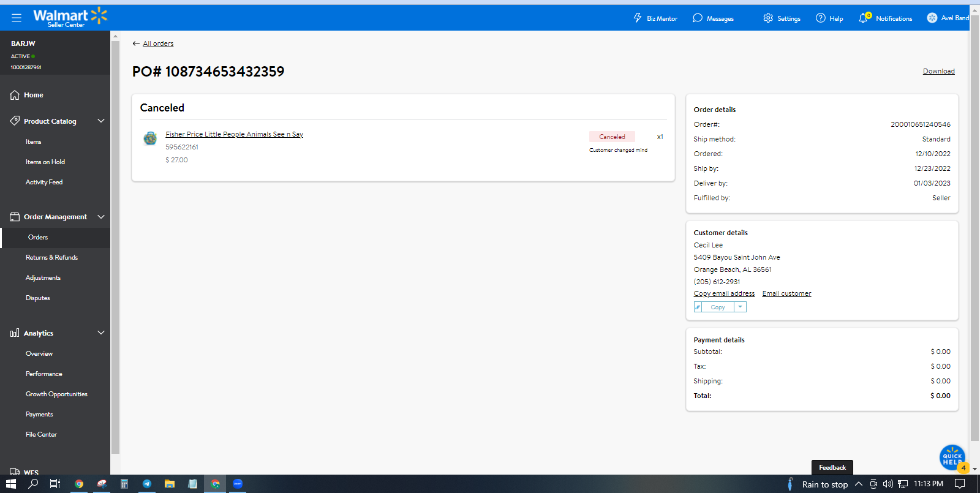Image resolution: width=980 pixels, height=493 pixels.
Task: Select Orders in sidebar
Action: pyautogui.click(x=38, y=237)
